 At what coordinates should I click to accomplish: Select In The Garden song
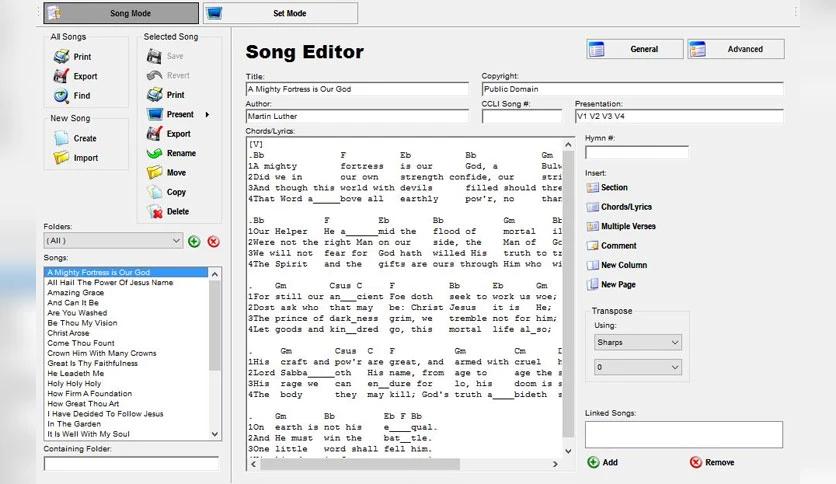(126, 424)
